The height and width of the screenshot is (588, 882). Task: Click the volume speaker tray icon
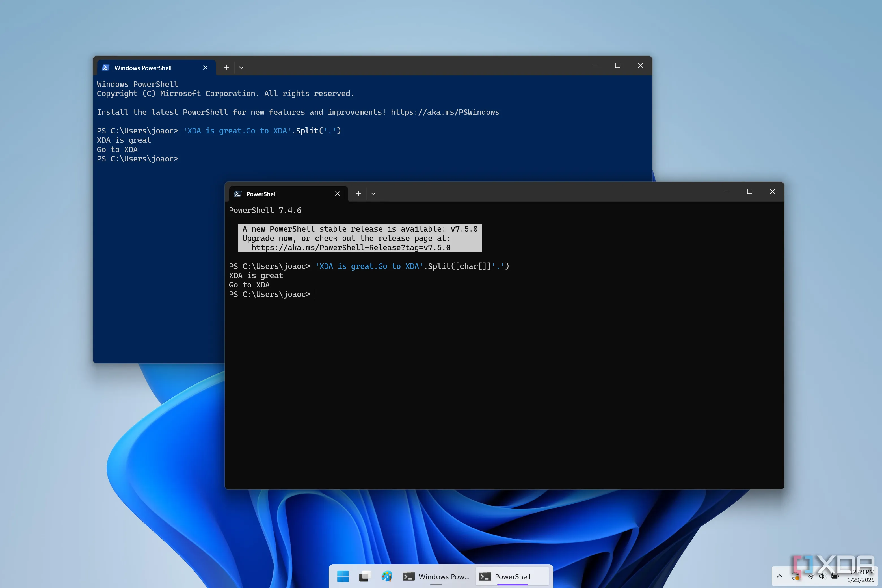[822, 576]
